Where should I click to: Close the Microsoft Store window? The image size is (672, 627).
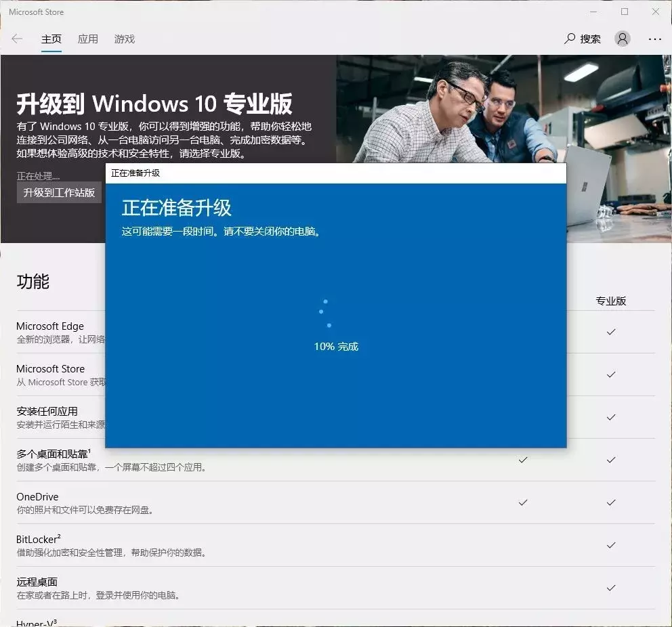tap(656, 12)
